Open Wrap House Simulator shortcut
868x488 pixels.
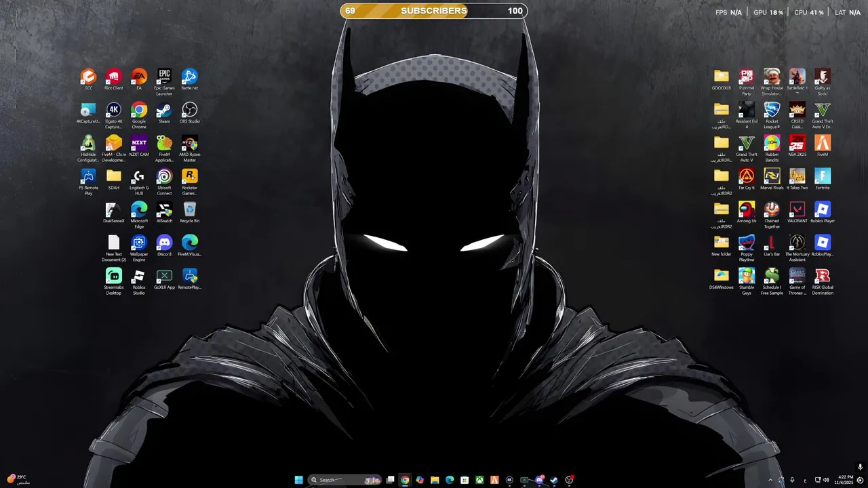coord(772,82)
